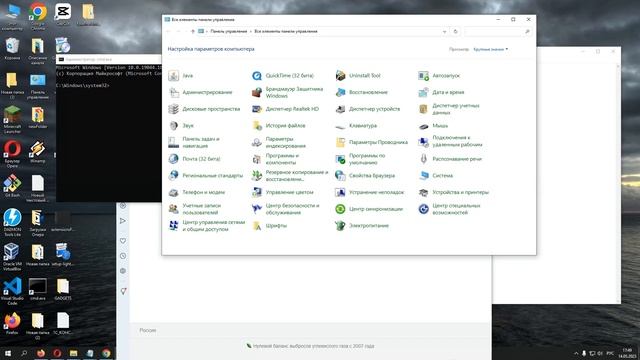The width and height of the screenshot is (640, 360).
Task: Expand the Просмотр view mode dropdown
Action: pyautogui.click(x=491, y=49)
